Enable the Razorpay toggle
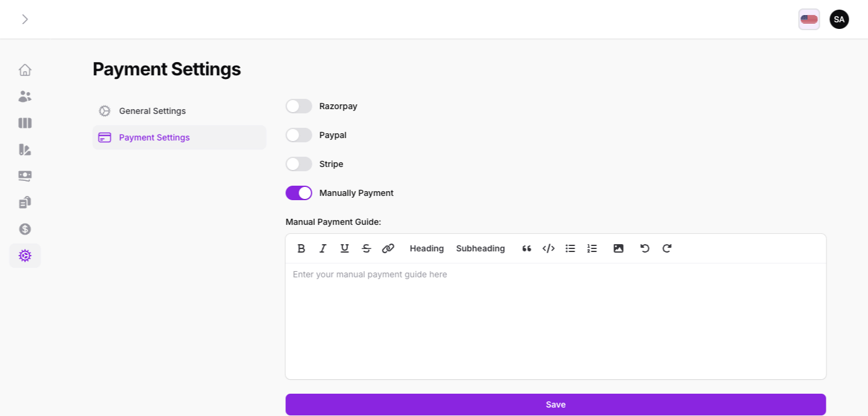 tap(299, 106)
